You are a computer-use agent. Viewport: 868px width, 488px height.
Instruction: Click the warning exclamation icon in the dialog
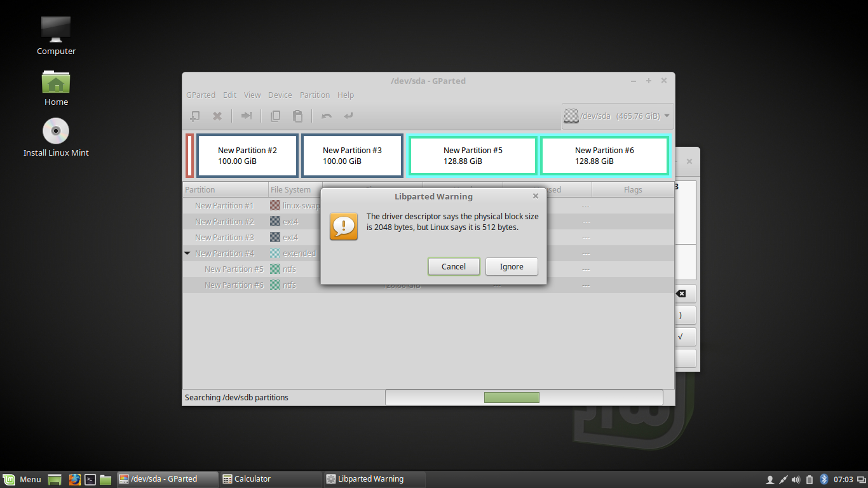pyautogui.click(x=343, y=226)
